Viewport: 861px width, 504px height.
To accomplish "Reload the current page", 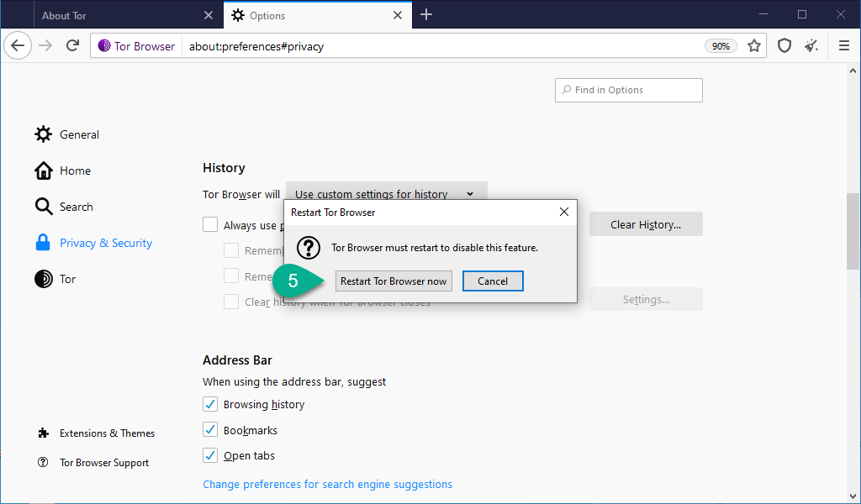I will click(72, 45).
